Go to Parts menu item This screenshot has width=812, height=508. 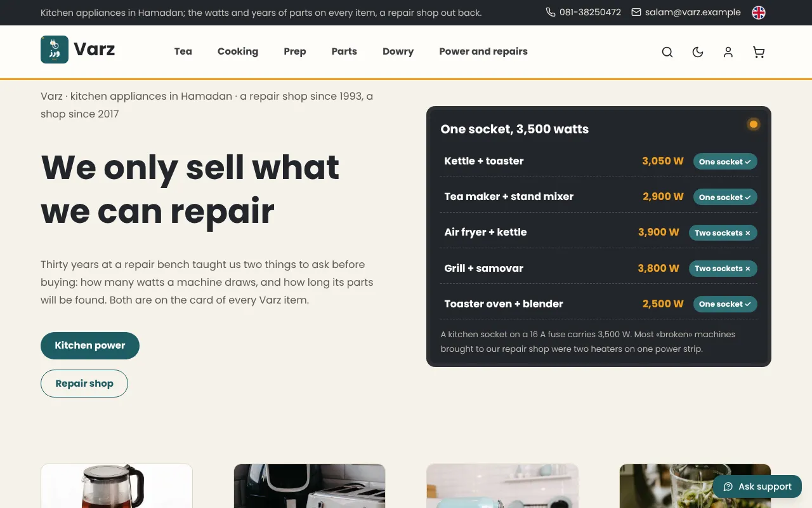(x=344, y=51)
